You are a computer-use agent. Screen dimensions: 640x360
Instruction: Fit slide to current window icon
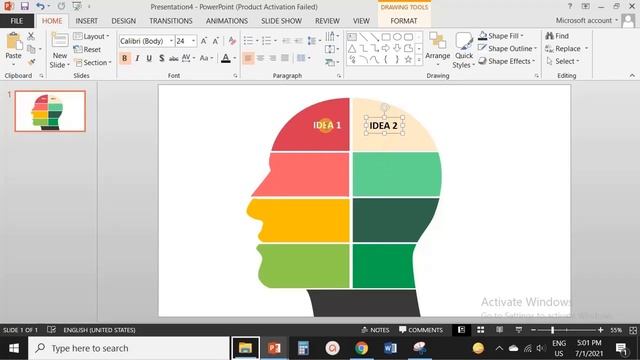[633, 330]
